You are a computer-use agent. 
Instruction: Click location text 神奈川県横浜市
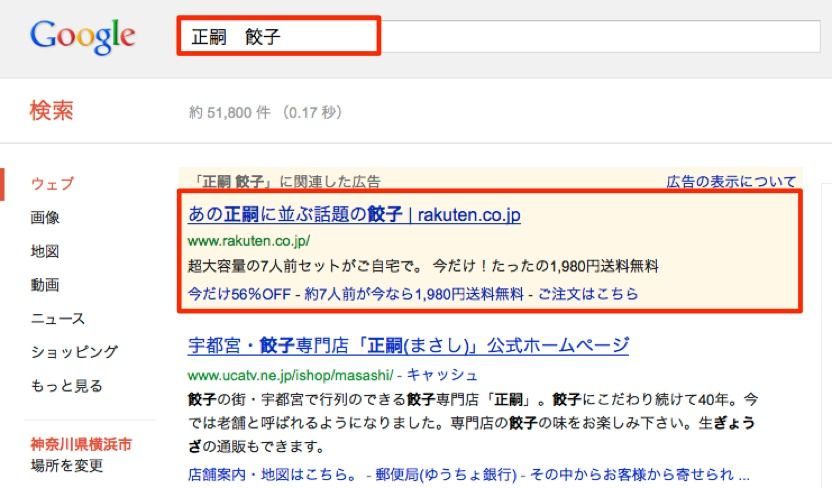[81, 445]
